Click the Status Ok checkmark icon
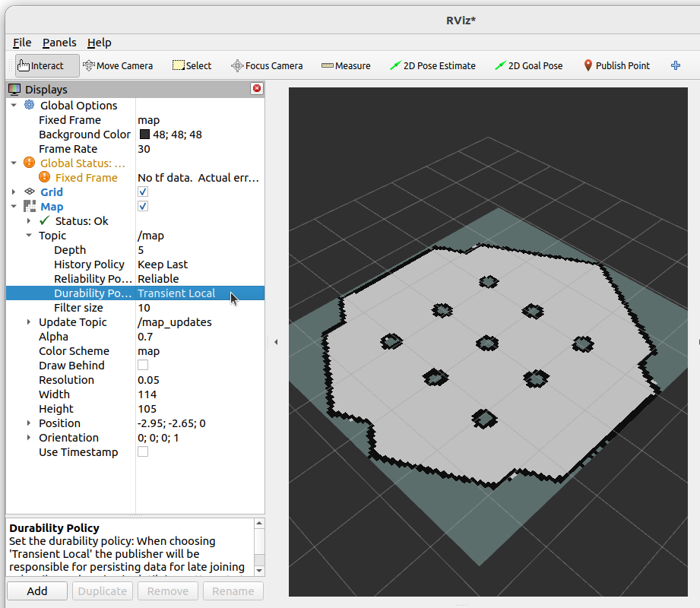 click(44, 220)
